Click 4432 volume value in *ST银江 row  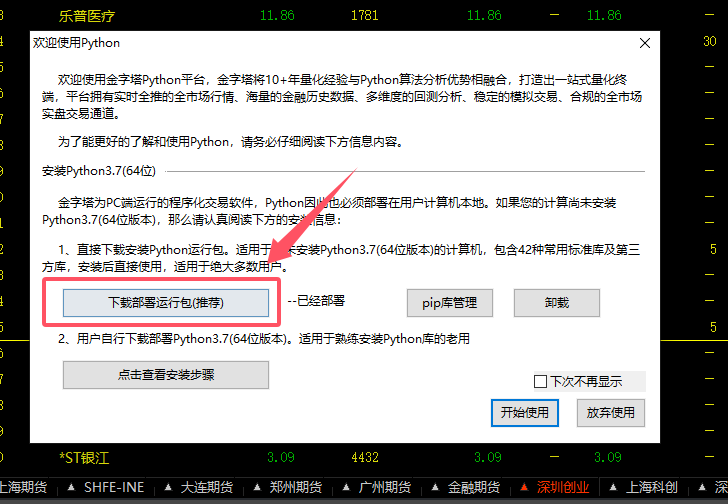click(x=365, y=458)
